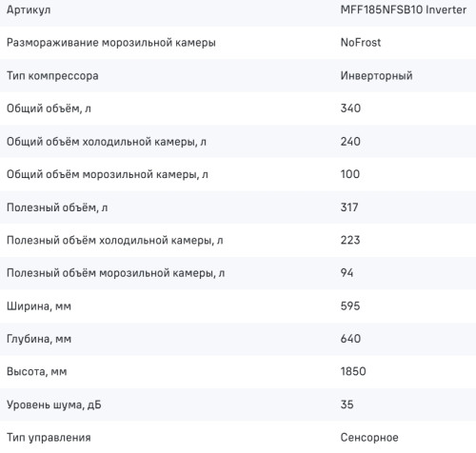476x453 pixels.
Task: Select the Сенсорное control type value
Action: [369, 438]
